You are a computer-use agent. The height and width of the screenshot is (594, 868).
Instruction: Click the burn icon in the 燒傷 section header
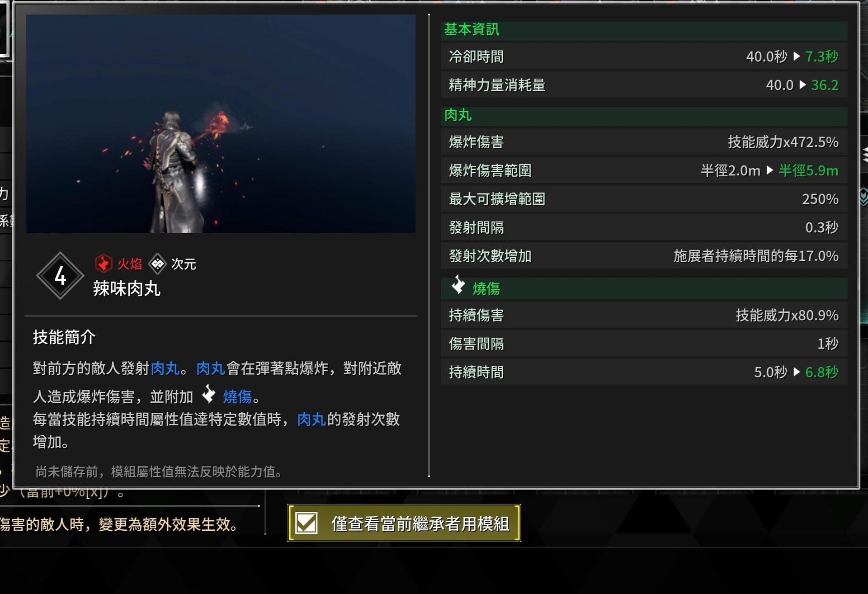458,285
